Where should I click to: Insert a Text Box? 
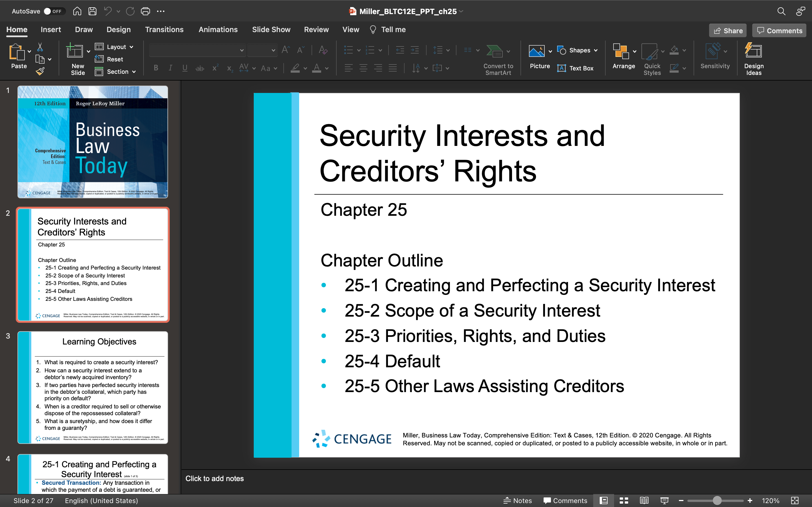(575, 68)
